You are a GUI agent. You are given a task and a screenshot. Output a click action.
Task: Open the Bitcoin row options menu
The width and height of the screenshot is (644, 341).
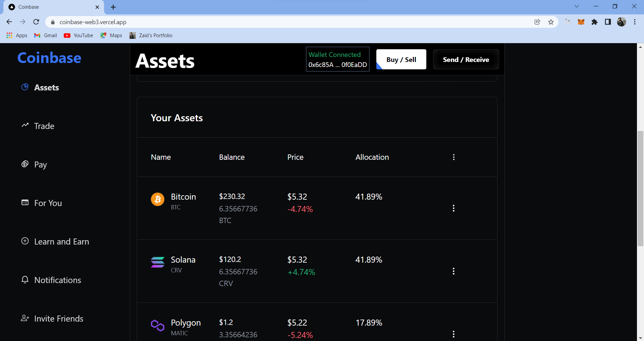[453, 208]
